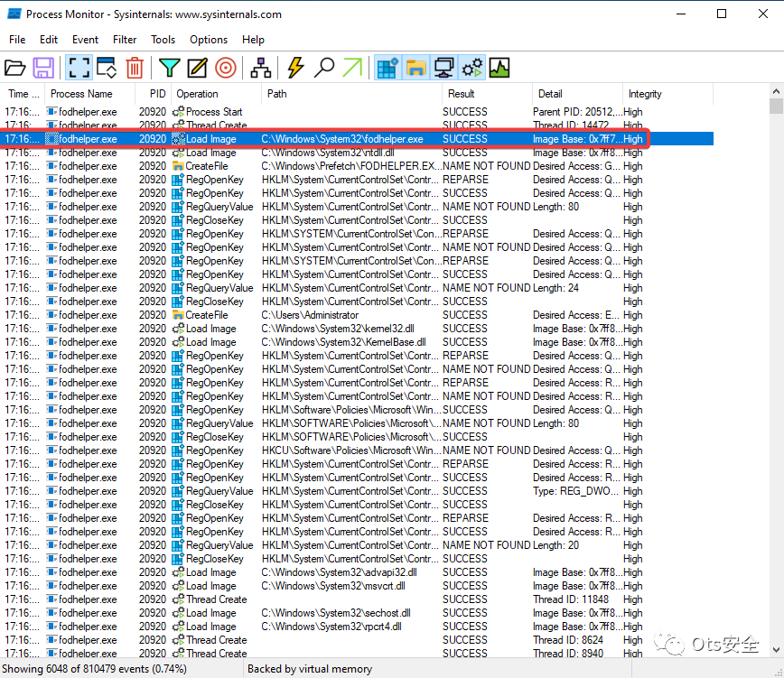
Task: Click the Process Activity Summary lightning icon
Action: (296, 68)
